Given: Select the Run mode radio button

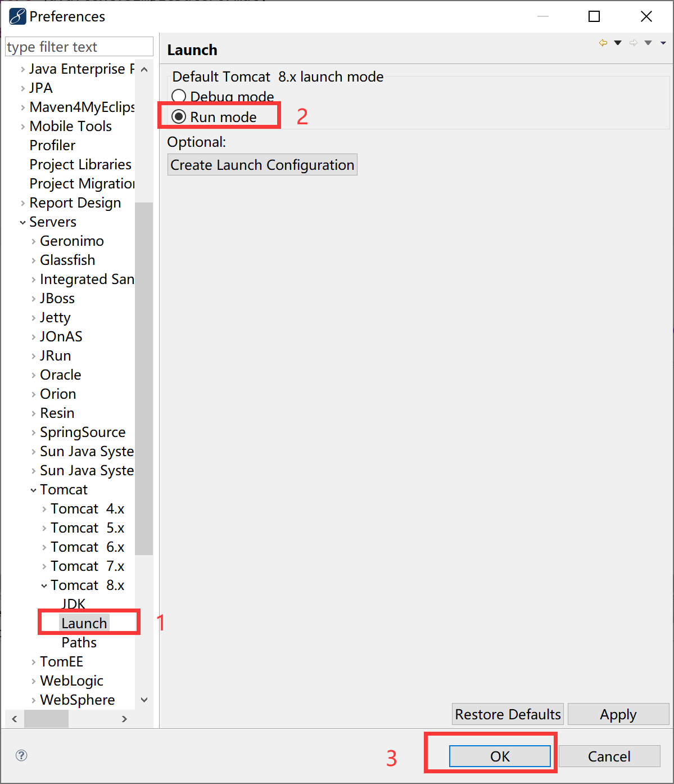Looking at the screenshot, I should [179, 116].
